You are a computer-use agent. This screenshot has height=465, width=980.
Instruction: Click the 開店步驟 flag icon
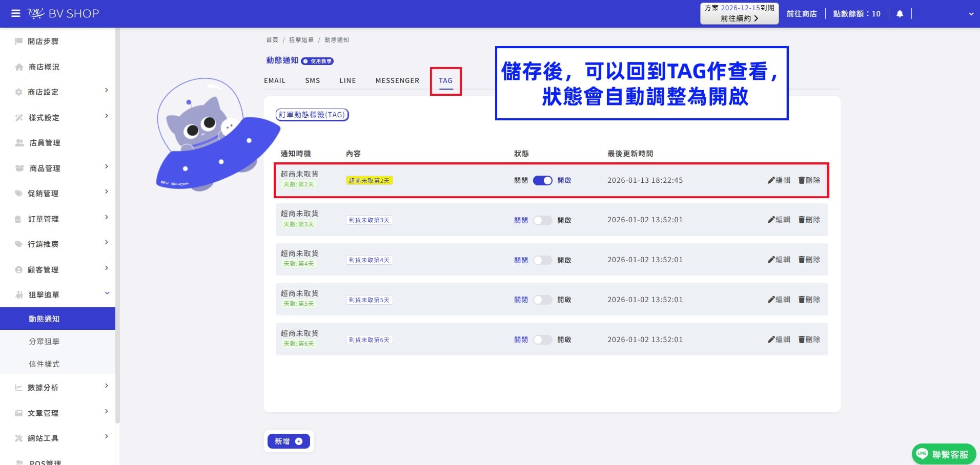pyautogui.click(x=19, y=41)
